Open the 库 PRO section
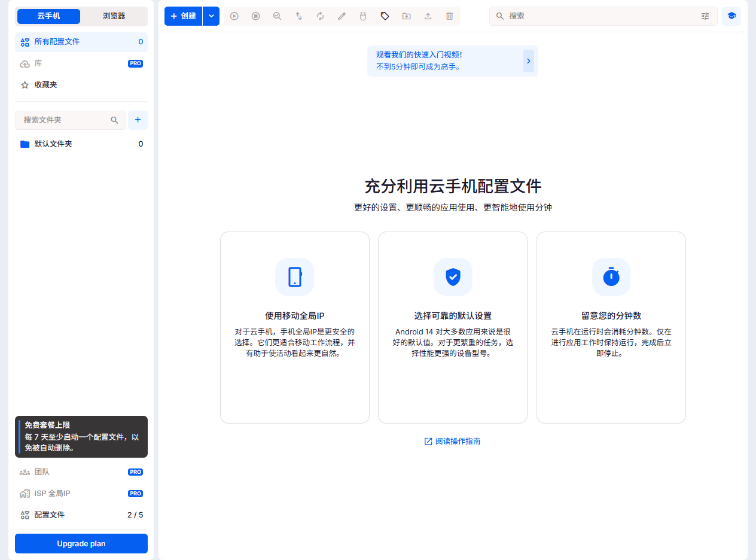 pyautogui.click(x=81, y=63)
